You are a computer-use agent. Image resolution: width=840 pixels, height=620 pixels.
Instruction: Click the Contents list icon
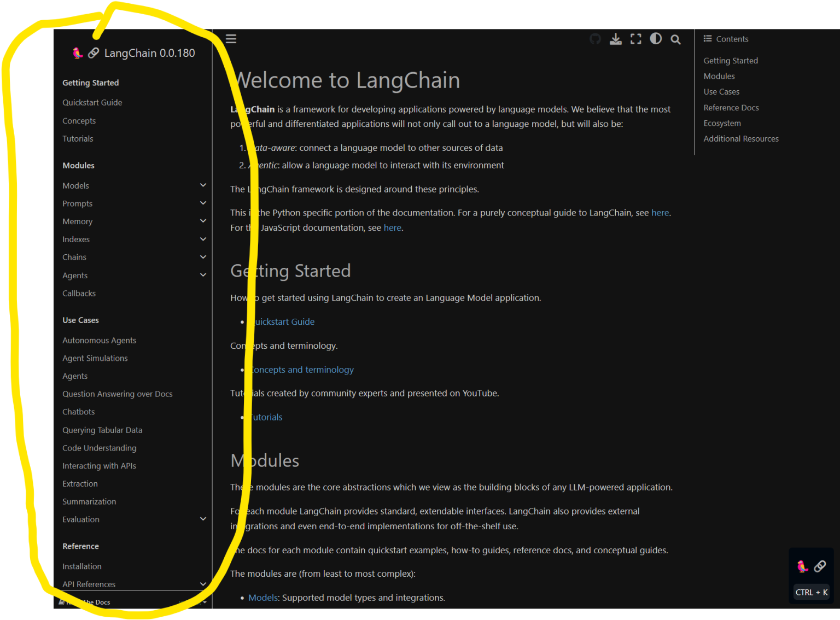[708, 39]
